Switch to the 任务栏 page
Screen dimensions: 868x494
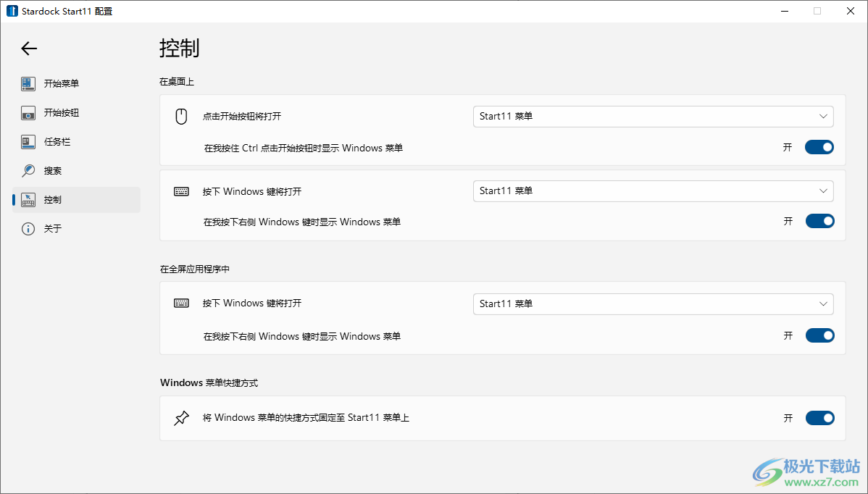click(76, 142)
